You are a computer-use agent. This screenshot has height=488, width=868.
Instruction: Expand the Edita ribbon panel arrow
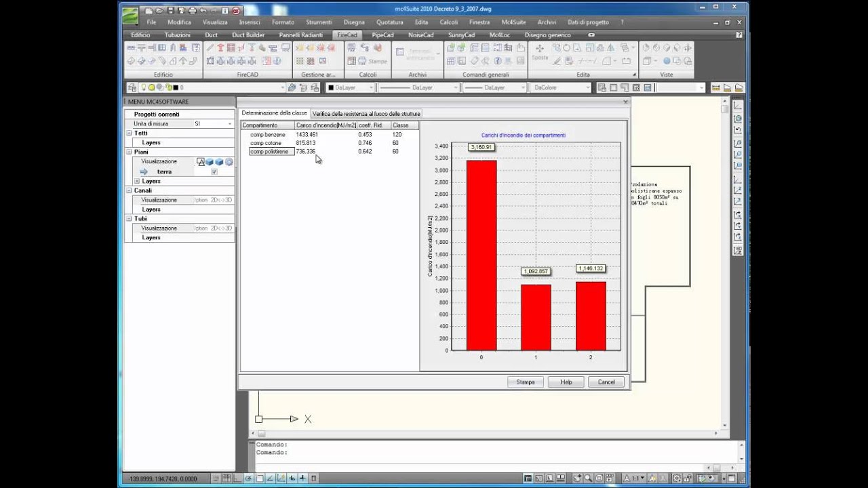tap(635, 75)
